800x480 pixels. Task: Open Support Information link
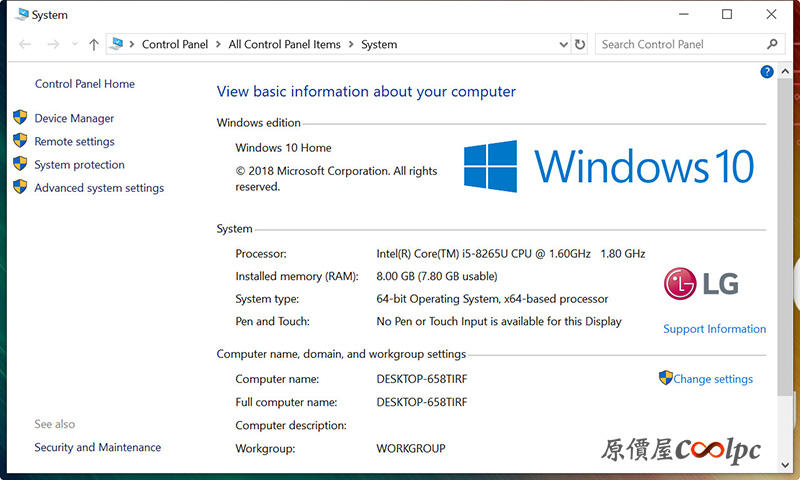tap(714, 329)
